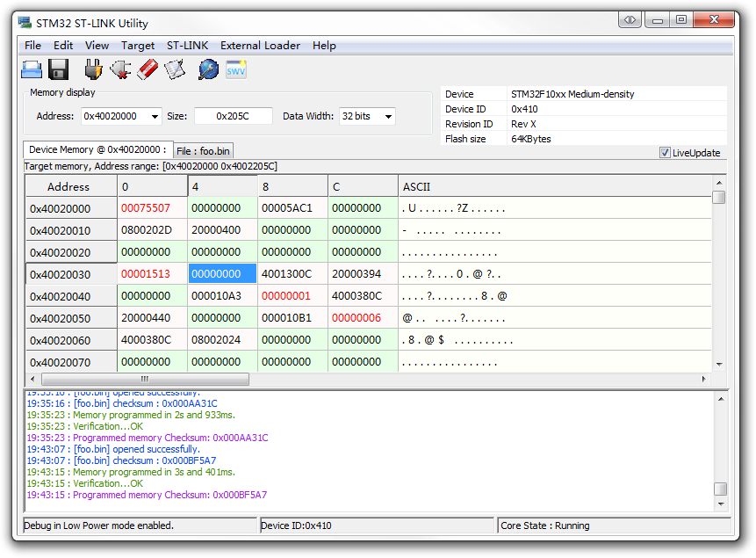Click log line 'Memory programmed in 3s and 401ms.'
The width and height of the screenshot is (756, 558).
131,472
